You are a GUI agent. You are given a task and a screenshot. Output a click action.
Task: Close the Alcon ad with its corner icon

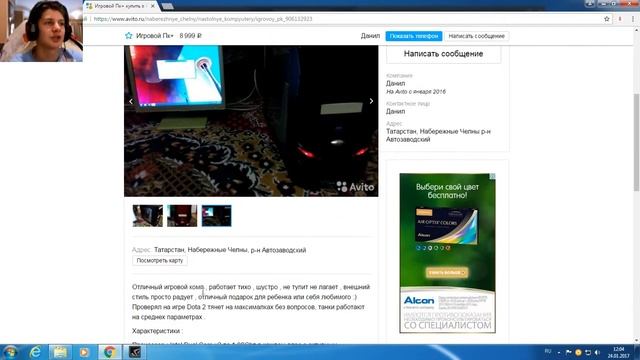(x=493, y=176)
